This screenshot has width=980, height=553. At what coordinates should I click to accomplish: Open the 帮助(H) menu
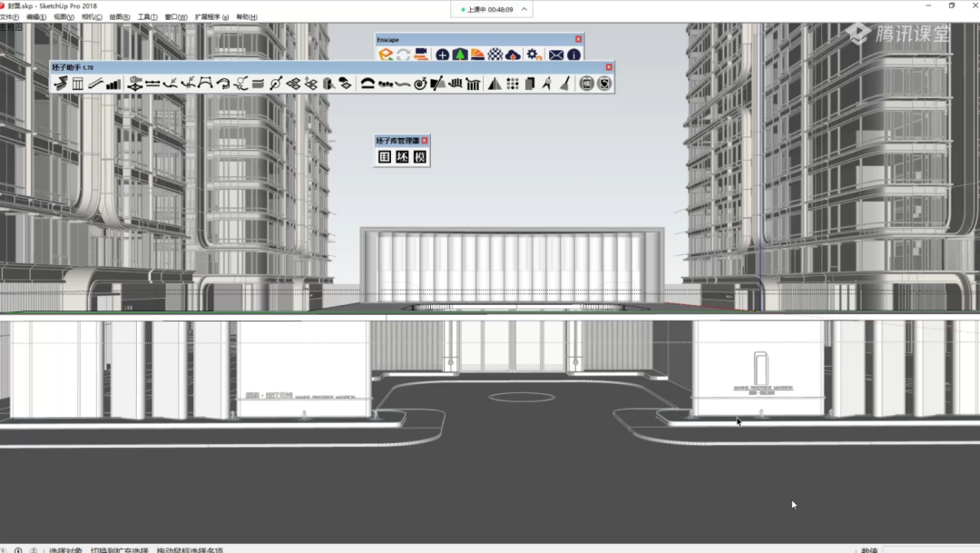point(247,17)
